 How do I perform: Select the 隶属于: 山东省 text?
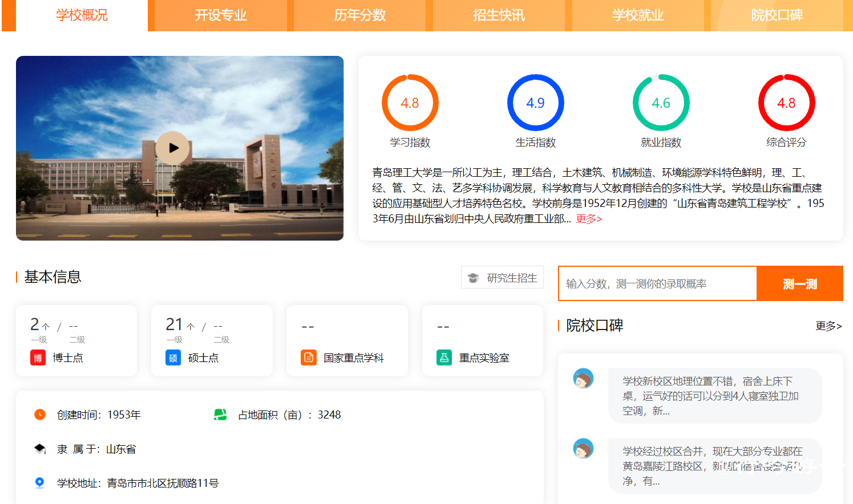tap(96, 449)
